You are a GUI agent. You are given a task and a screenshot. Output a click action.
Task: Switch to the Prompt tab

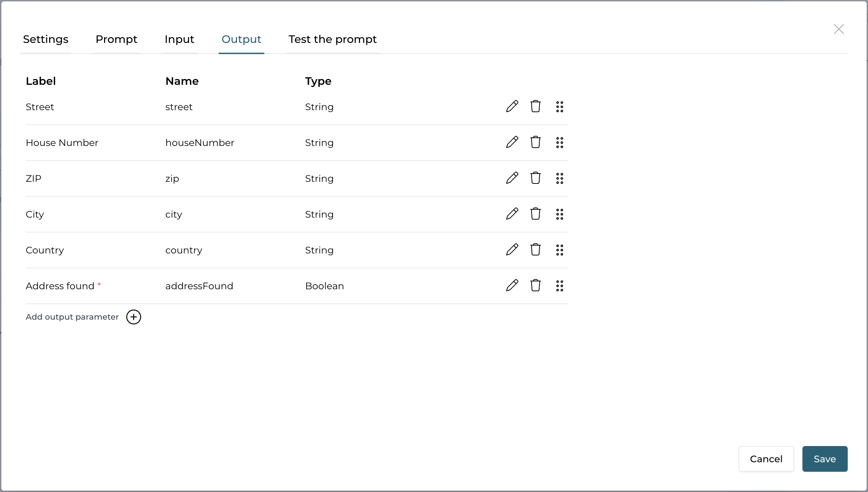(x=116, y=39)
